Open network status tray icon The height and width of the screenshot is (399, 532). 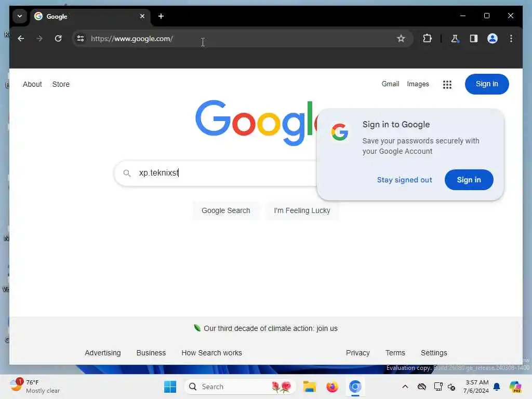(x=437, y=387)
